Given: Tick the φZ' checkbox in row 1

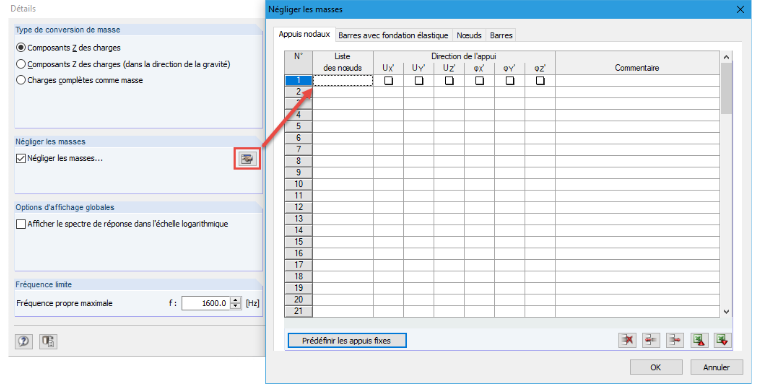Looking at the screenshot, I should coord(540,80).
